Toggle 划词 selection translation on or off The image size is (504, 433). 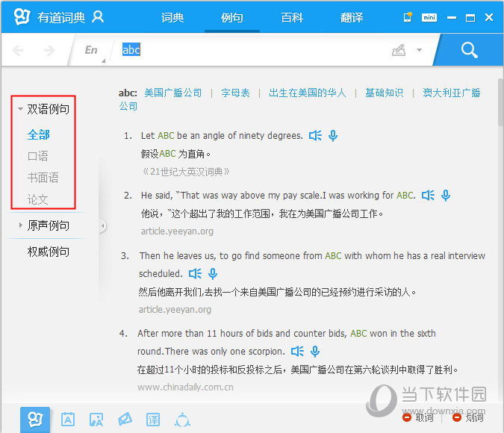tap(467, 417)
